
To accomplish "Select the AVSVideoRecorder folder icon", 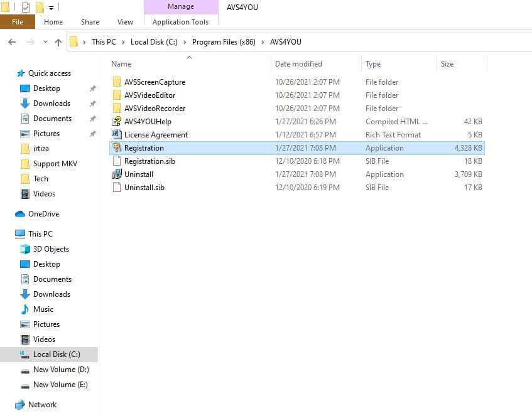I will pyautogui.click(x=117, y=108).
